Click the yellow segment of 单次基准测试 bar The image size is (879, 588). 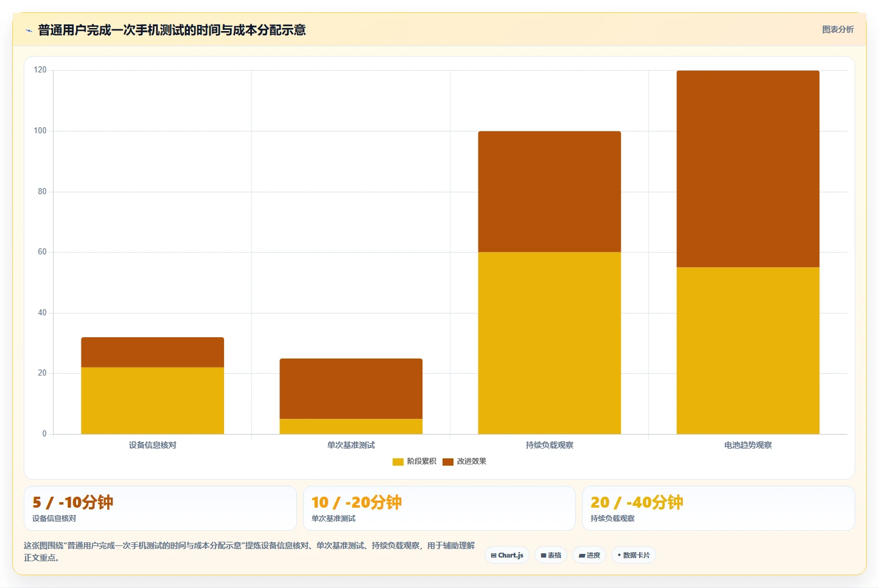tap(351, 426)
